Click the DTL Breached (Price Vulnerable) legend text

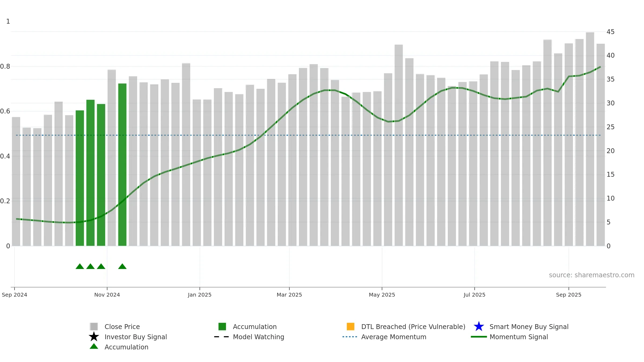click(413, 327)
